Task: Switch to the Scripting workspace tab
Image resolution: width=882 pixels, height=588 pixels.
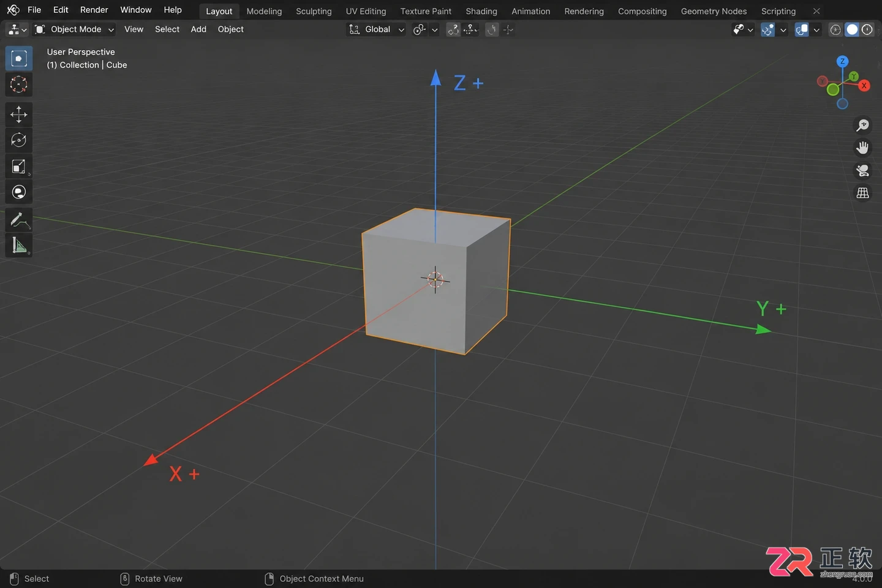Action: coord(778,11)
